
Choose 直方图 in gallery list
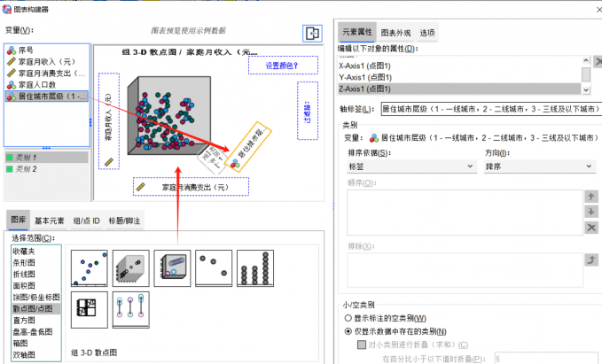pos(36,321)
